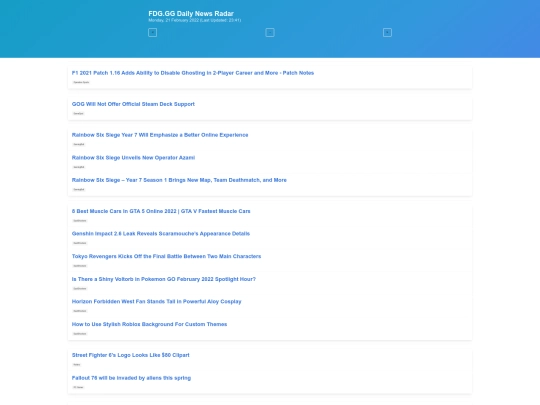Click source tag under the Shiny Voltorb headline
540x405 pixels.
[x=80, y=289]
